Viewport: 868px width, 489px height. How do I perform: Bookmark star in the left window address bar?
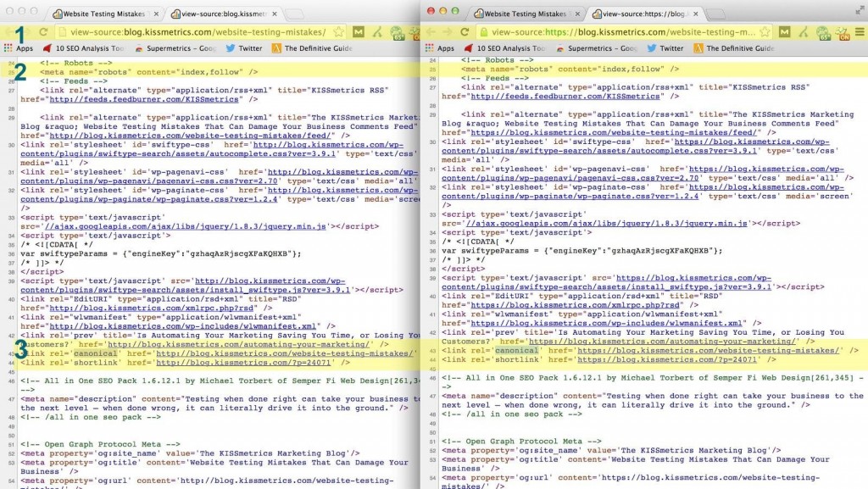tap(338, 32)
